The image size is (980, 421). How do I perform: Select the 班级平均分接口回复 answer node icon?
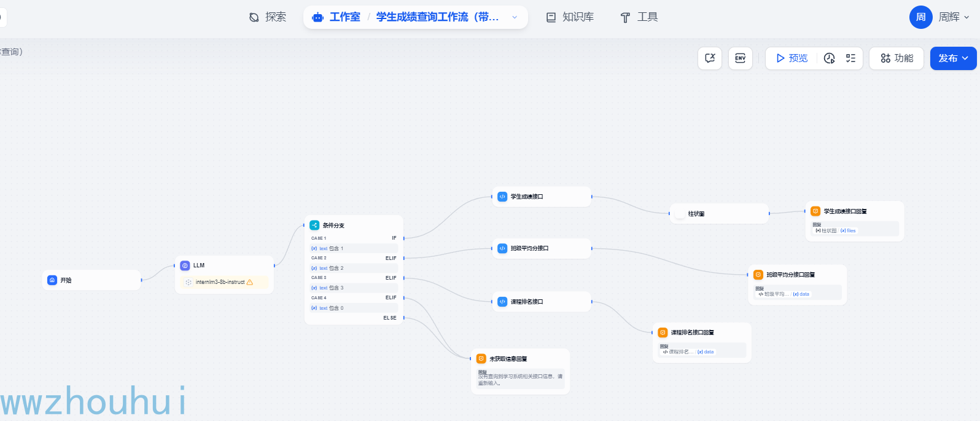(758, 275)
